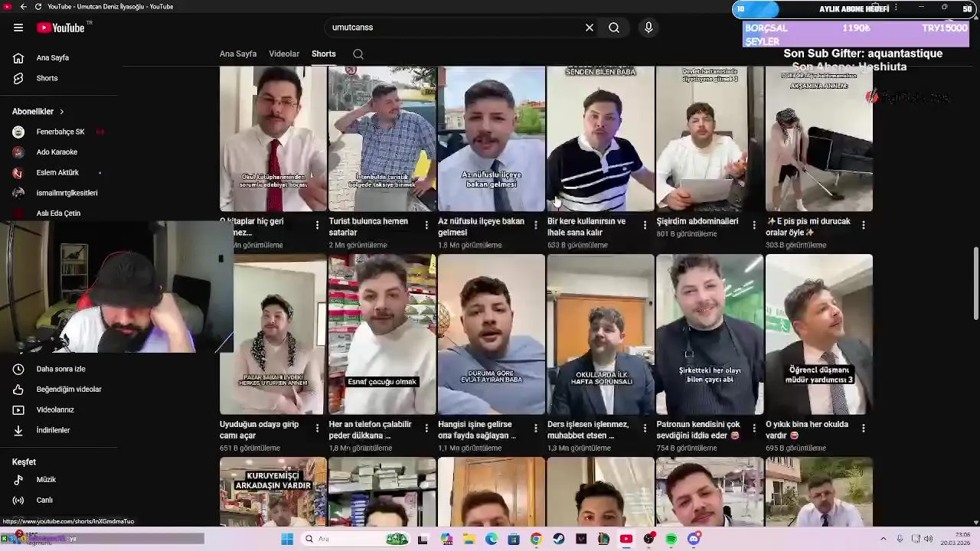Open Eslem Aktürk subscription

[59, 173]
